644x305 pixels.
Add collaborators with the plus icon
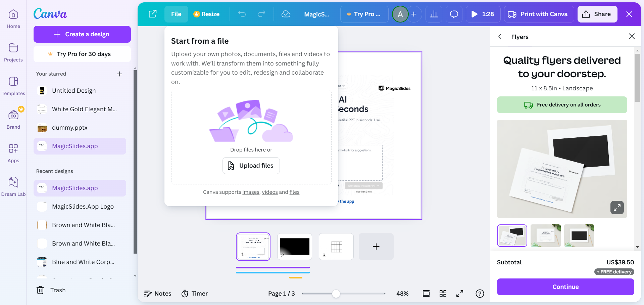(414, 14)
